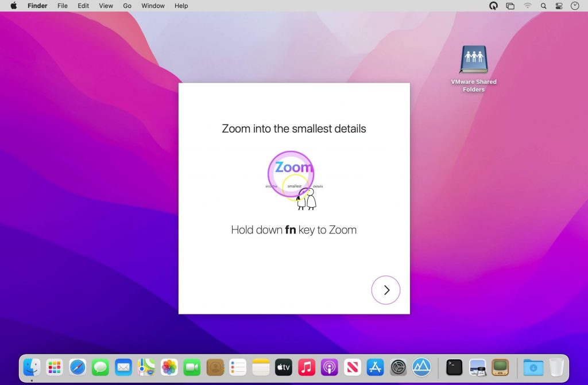Open the News app
The image size is (588, 385).
pyautogui.click(x=352, y=367)
